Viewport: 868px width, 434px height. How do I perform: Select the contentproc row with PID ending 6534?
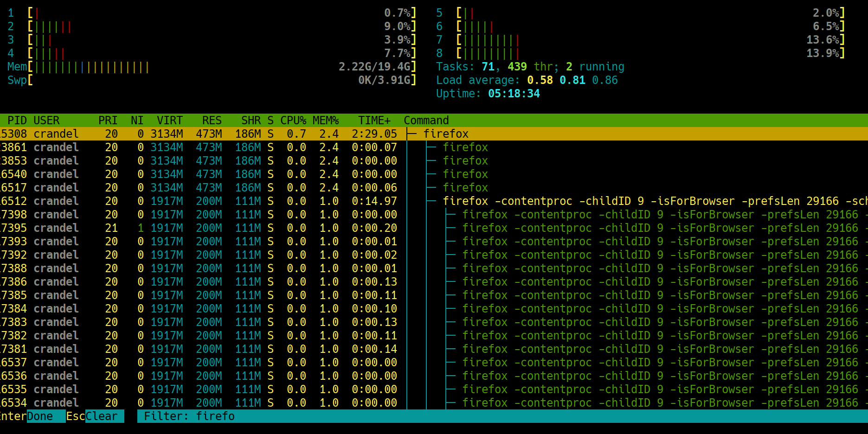click(434, 403)
